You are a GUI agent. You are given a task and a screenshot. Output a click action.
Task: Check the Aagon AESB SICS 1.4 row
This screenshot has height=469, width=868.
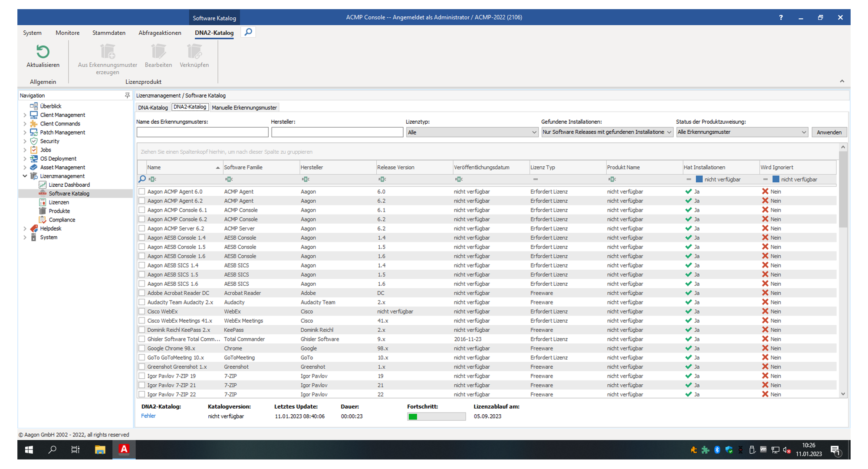point(141,265)
